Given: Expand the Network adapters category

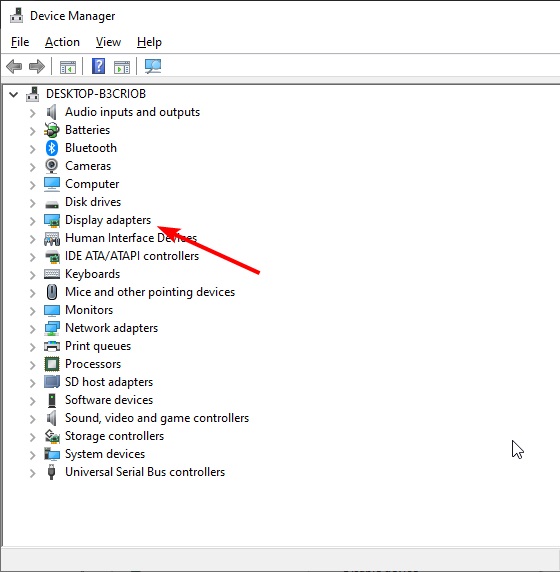Looking at the screenshot, I should (32, 329).
